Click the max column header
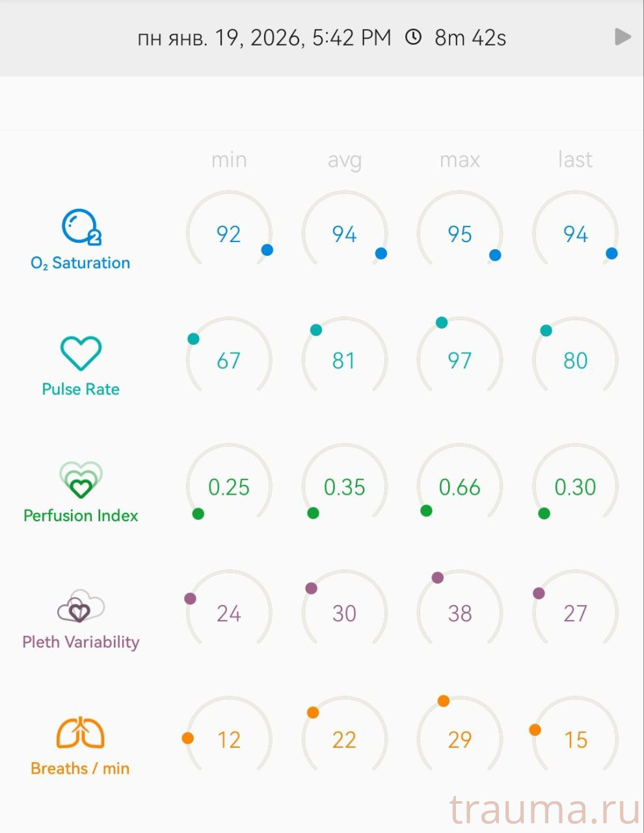644x833 pixels. pos(460,159)
